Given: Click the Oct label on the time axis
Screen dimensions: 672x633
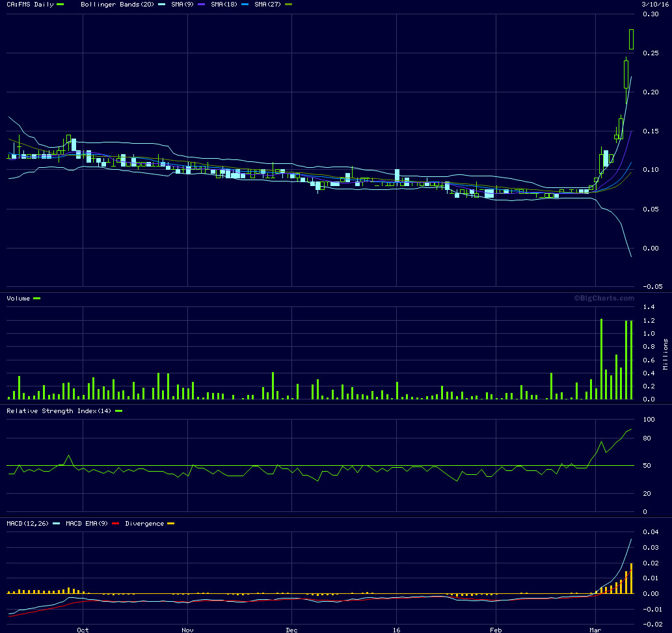Looking at the screenshot, I should click(83, 630).
